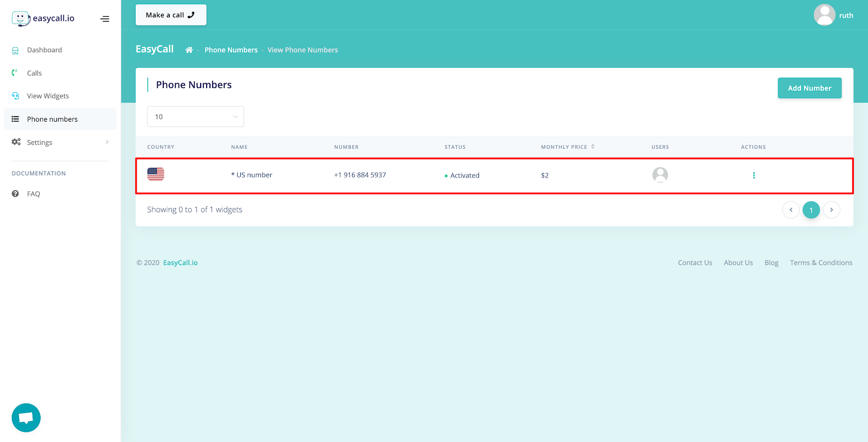The image size is (868, 442).
Task: Open the About Us footer link
Action: coord(738,263)
